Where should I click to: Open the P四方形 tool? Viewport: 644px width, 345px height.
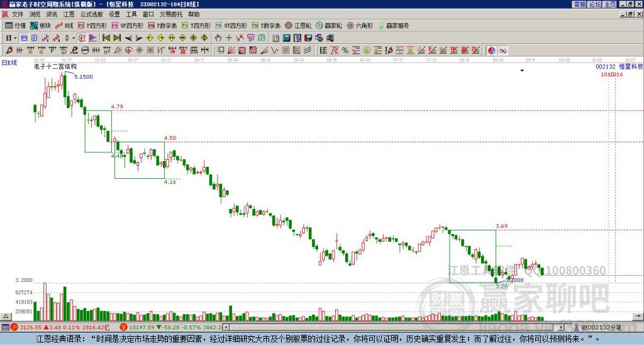click(x=92, y=25)
